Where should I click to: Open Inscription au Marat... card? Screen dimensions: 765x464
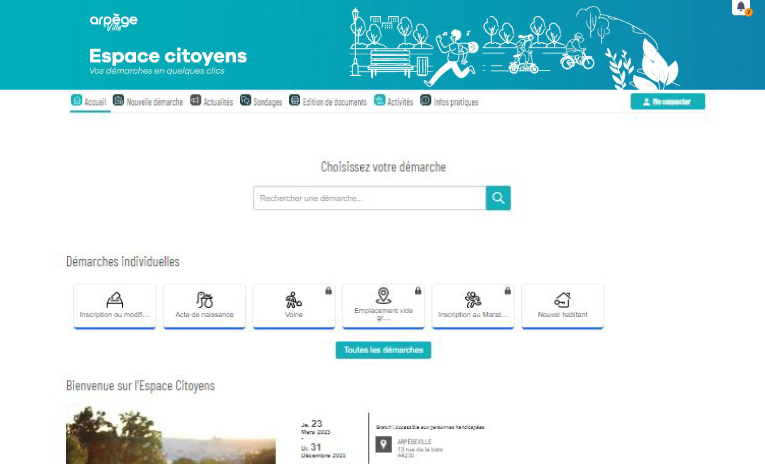473,306
